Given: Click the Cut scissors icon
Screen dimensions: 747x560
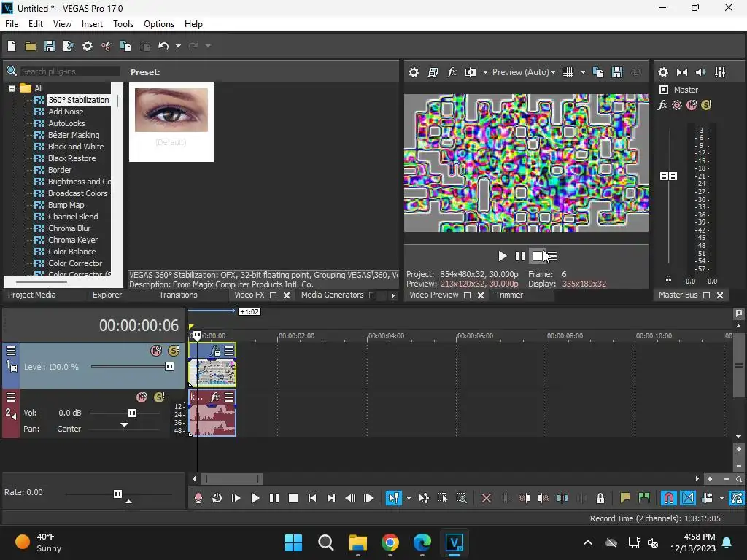Looking at the screenshot, I should point(107,46).
